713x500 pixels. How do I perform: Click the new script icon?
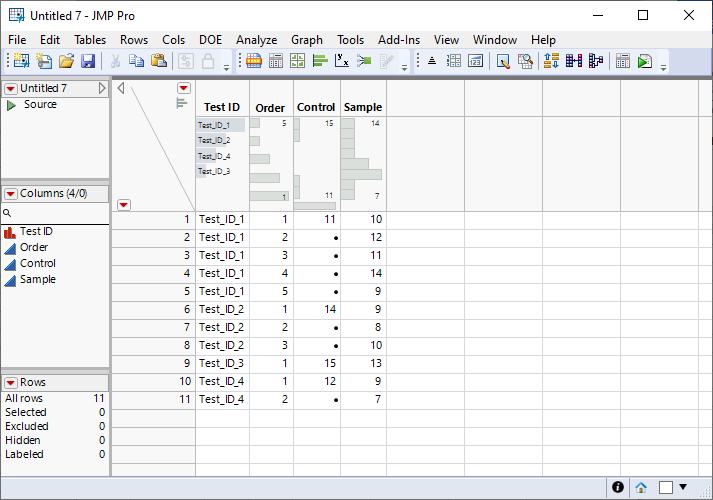pyautogui.click(x=44, y=61)
